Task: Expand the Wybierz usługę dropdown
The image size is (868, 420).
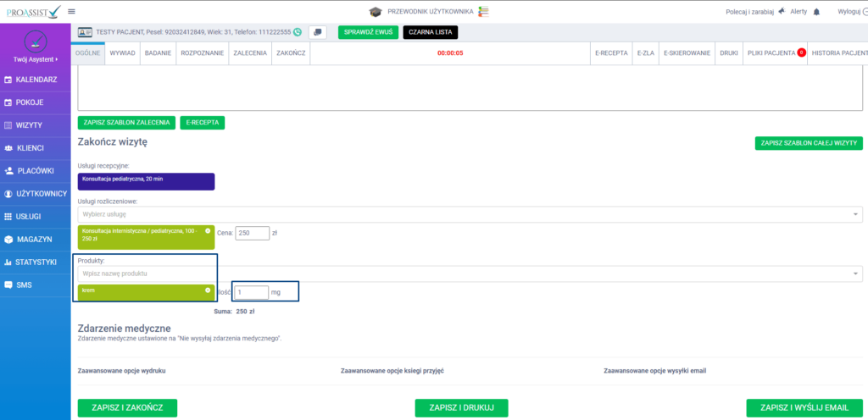Action: [x=854, y=214]
